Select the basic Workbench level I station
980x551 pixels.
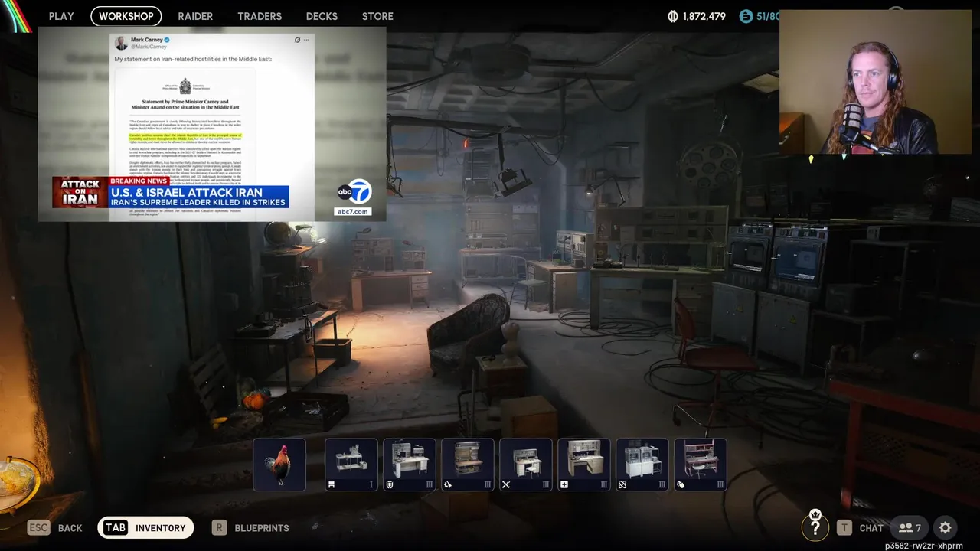351,465
